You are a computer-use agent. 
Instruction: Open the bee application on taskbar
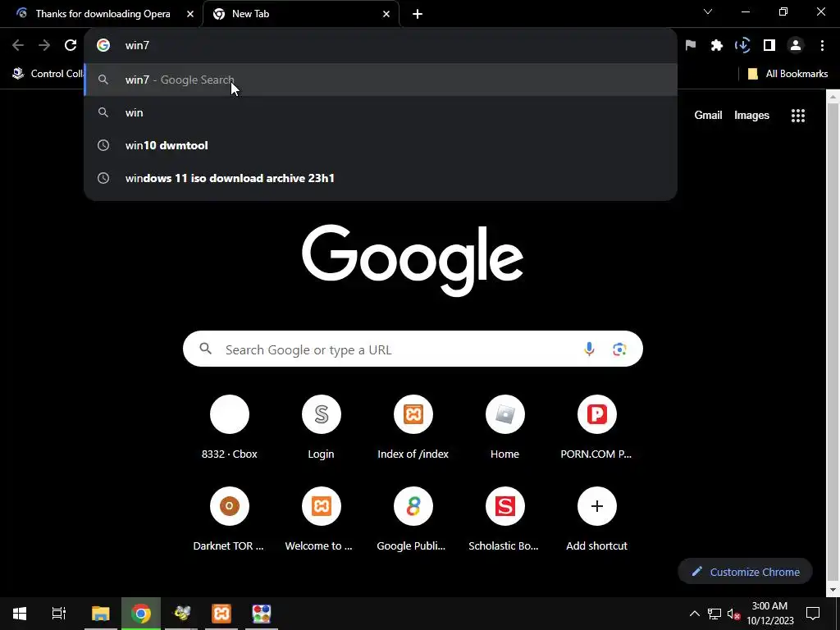pos(181,614)
